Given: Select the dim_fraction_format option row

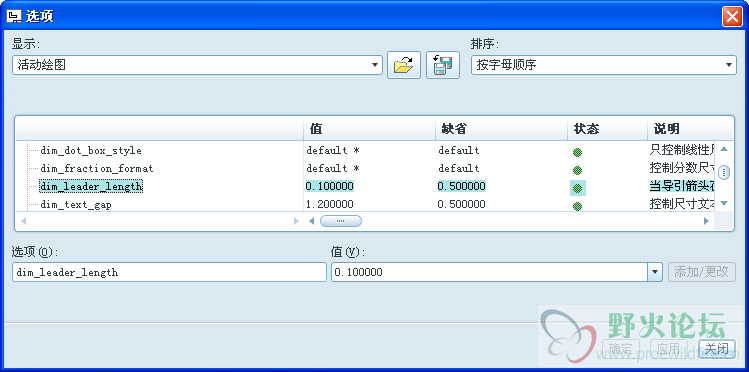Looking at the screenshot, I should [x=96, y=169].
